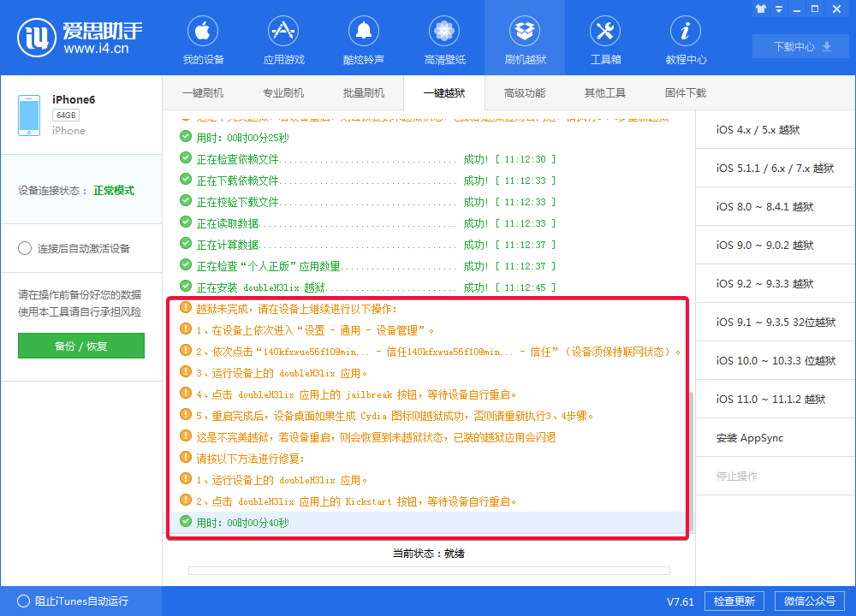Click the skin theme shirt icon in titlebar
Image resolution: width=856 pixels, height=616 pixels.
click(761, 9)
